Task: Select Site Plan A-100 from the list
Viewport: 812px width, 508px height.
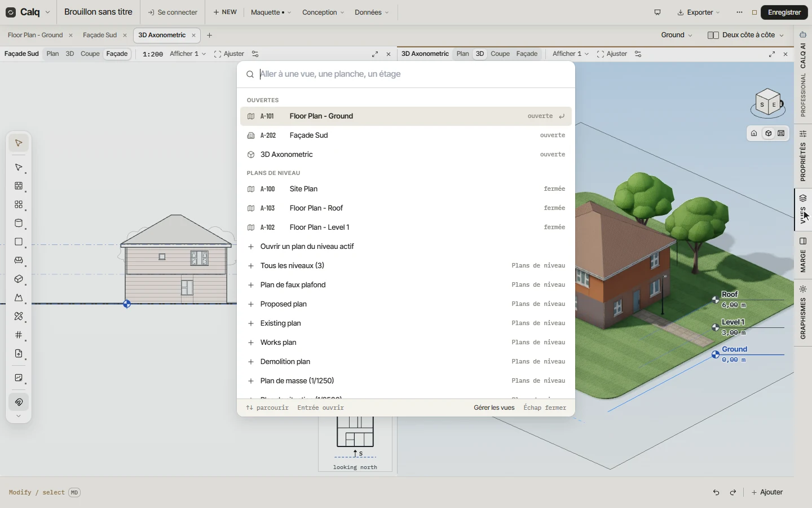Action: 406,189
